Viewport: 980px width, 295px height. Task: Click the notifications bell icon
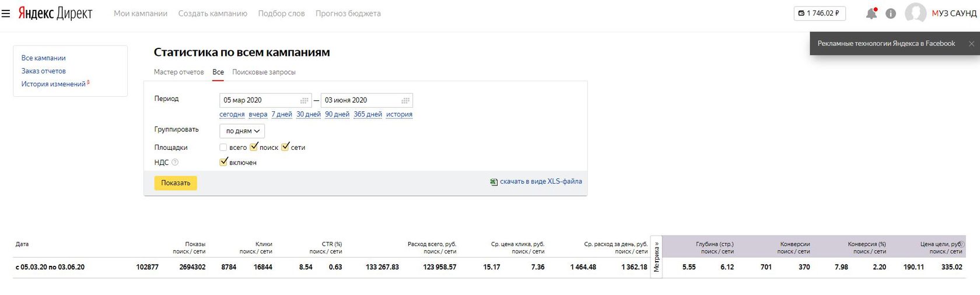pos(871,13)
